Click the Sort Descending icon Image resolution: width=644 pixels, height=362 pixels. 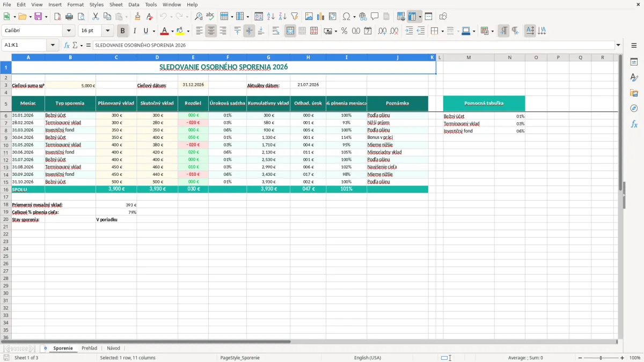[283, 17]
